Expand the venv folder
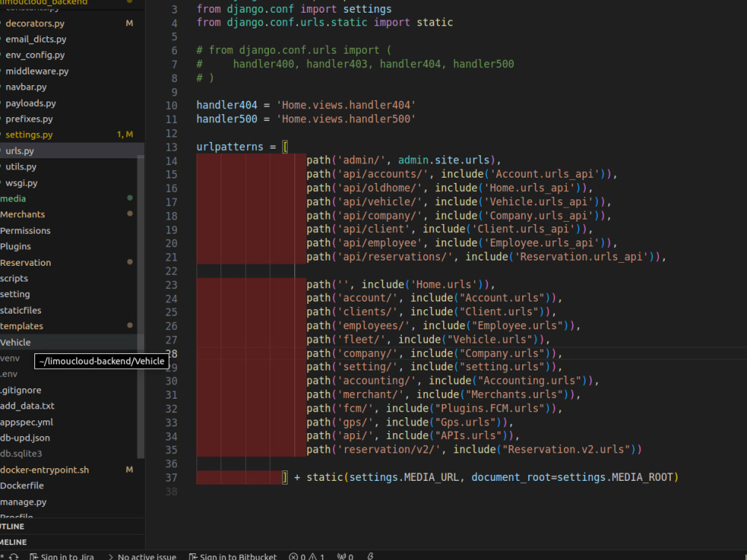747x560 pixels. pyautogui.click(x=10, y=358)
